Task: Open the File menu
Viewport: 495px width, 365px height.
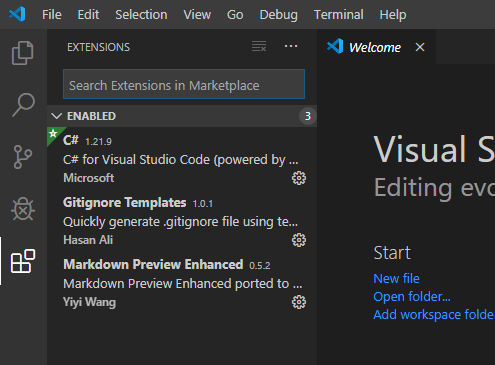Action: [x=52, y=15]
